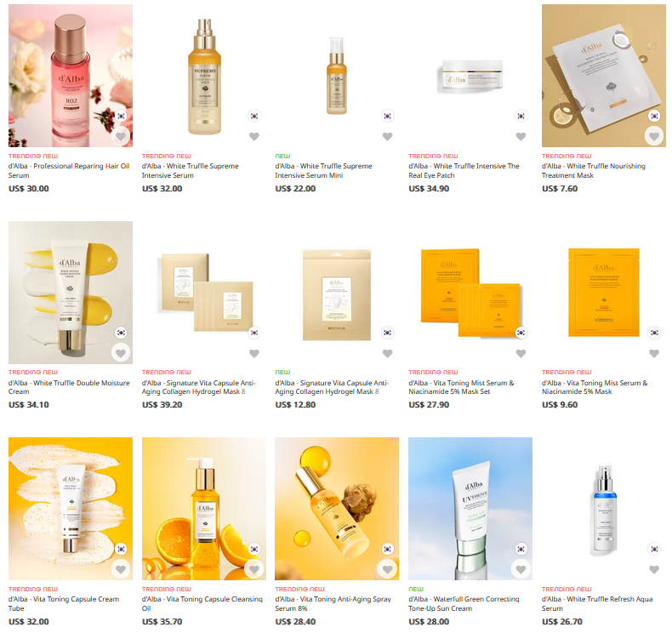Open Vita Toning Anti-Aging Spray Serum 8% link
The width and height of the screenshot is (672, 633).
click(x=333, y=603)
